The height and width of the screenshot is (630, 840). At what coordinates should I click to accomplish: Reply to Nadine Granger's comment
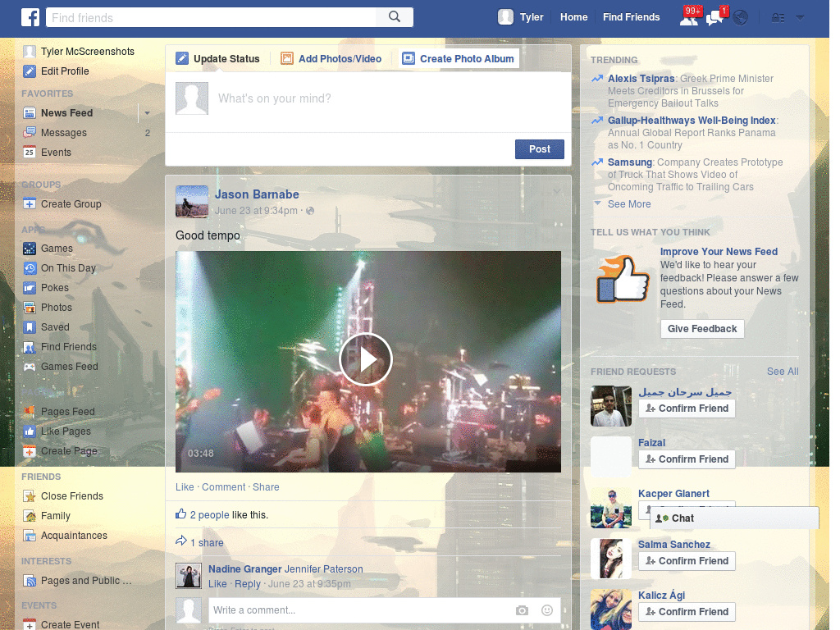(x=248, y=584)
